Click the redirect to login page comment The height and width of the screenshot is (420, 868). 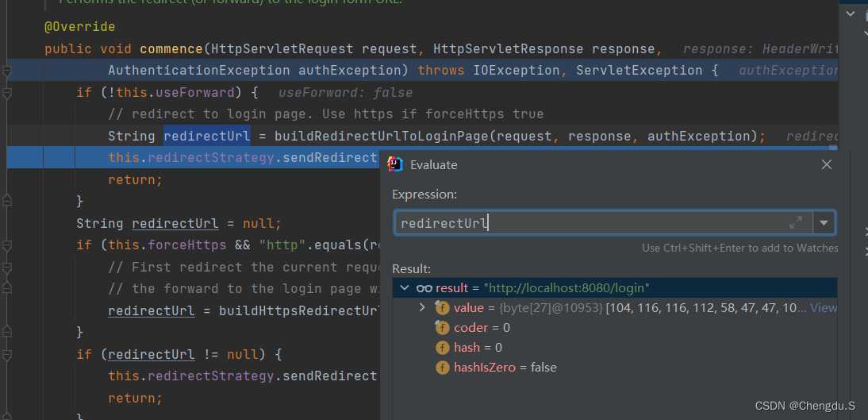[326, 114]
